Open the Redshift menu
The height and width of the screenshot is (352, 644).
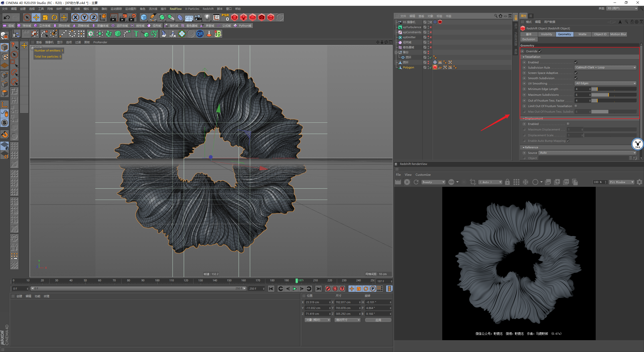[x=208, y=9]
